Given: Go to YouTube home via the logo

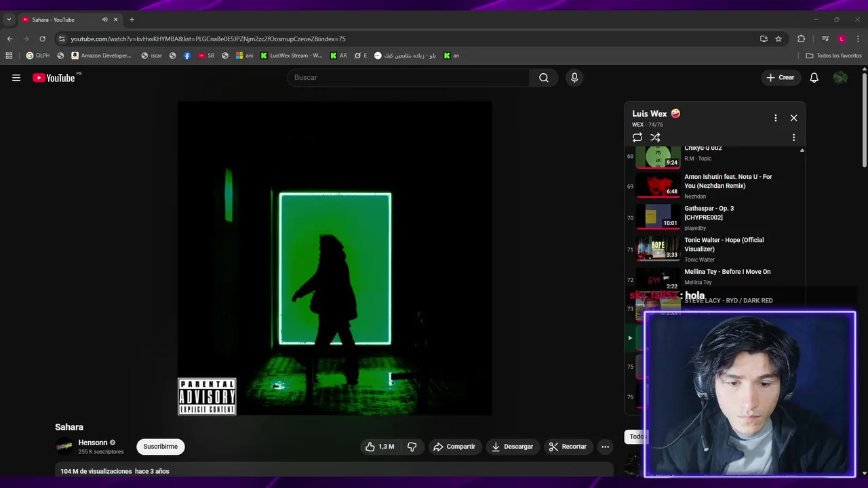Looking at the screenshot, I should point(54,78).
